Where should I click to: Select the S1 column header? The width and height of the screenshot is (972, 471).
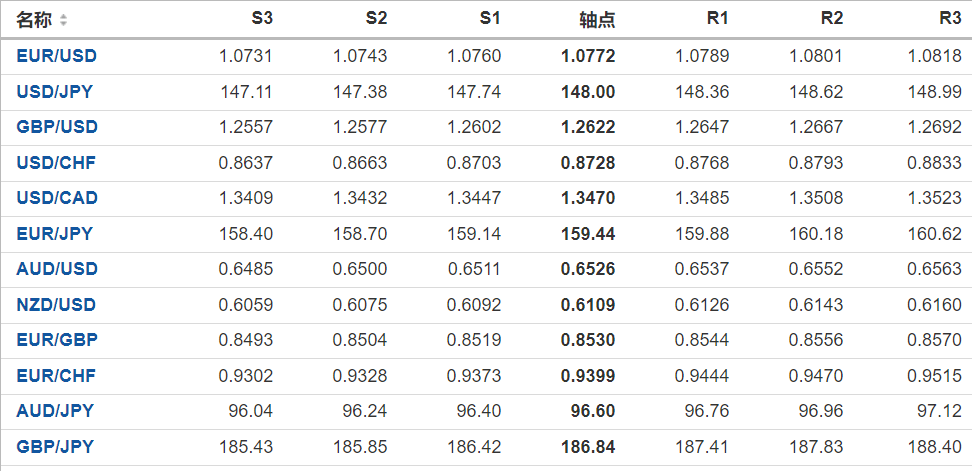coord(490,19)
